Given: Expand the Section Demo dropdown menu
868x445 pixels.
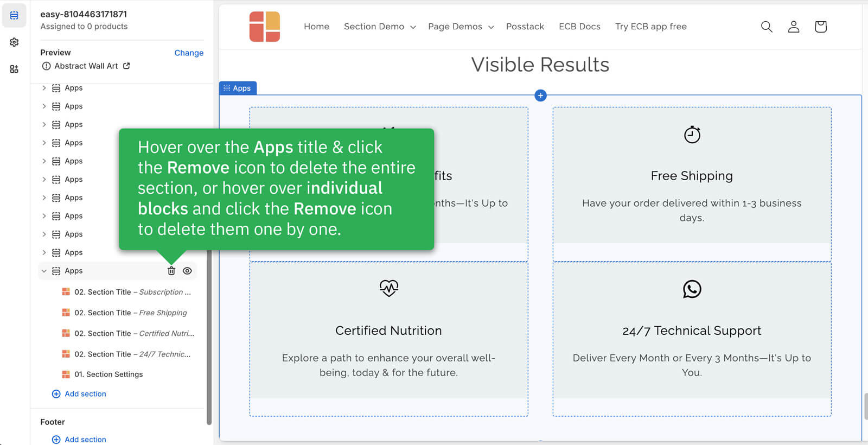Looking at the screenshot, I should 380,27.
